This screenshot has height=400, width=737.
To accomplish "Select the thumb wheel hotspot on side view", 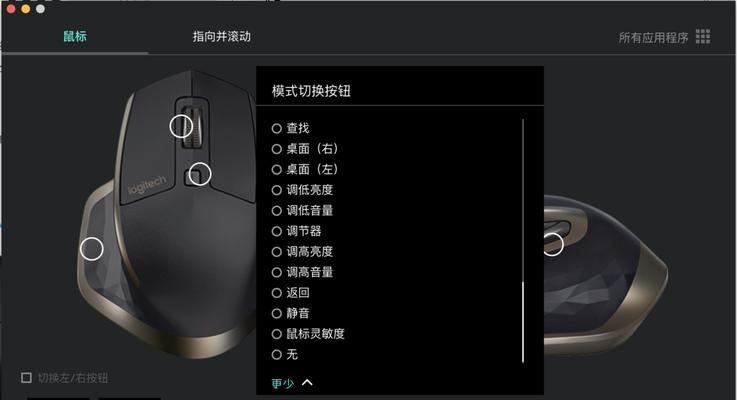I will tap(554, 244).
